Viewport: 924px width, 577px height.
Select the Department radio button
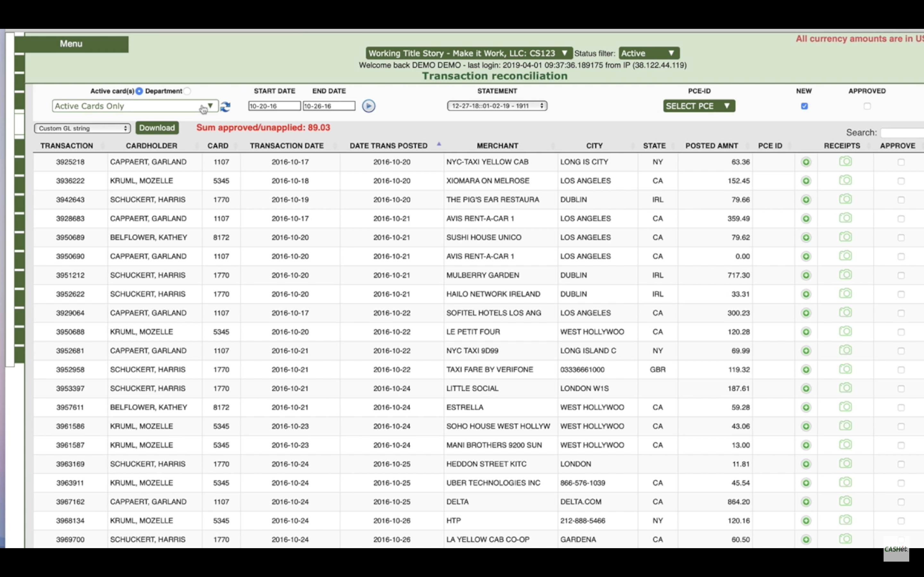(x=187, y=91)
